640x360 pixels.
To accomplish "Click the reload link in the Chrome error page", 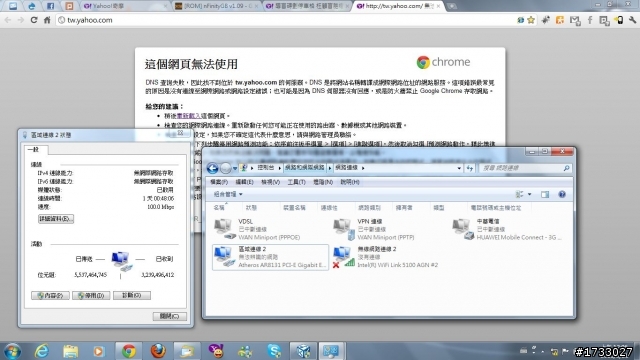I will pyautogui.click(x=188, y=116).
